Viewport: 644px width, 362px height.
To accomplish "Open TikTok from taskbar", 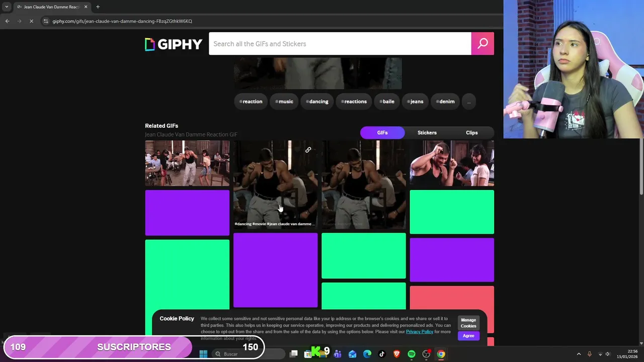I will point(382,354).
